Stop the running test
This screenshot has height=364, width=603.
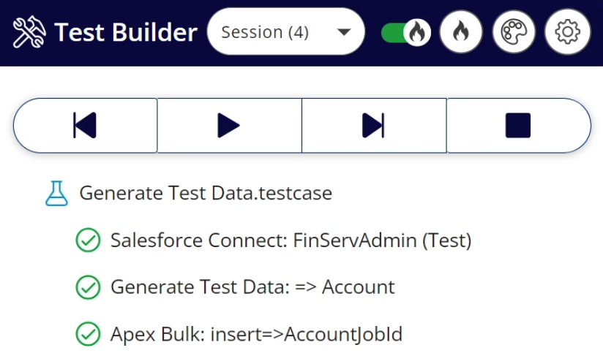[x=518, y=126]
